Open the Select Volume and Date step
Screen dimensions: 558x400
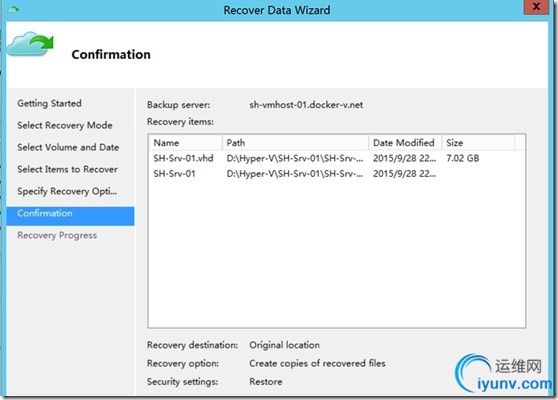[68, 147]
